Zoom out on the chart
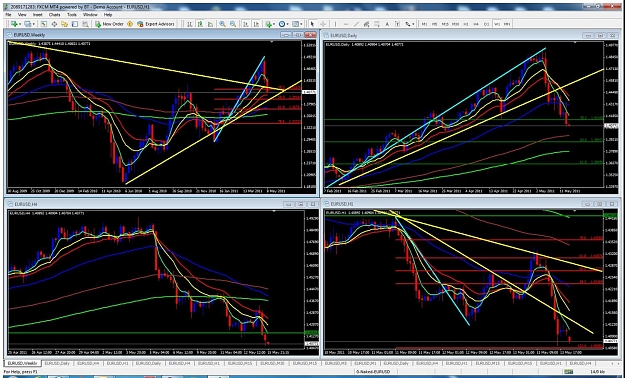This screenshot has width=625, height=378. tap(233, 24)
